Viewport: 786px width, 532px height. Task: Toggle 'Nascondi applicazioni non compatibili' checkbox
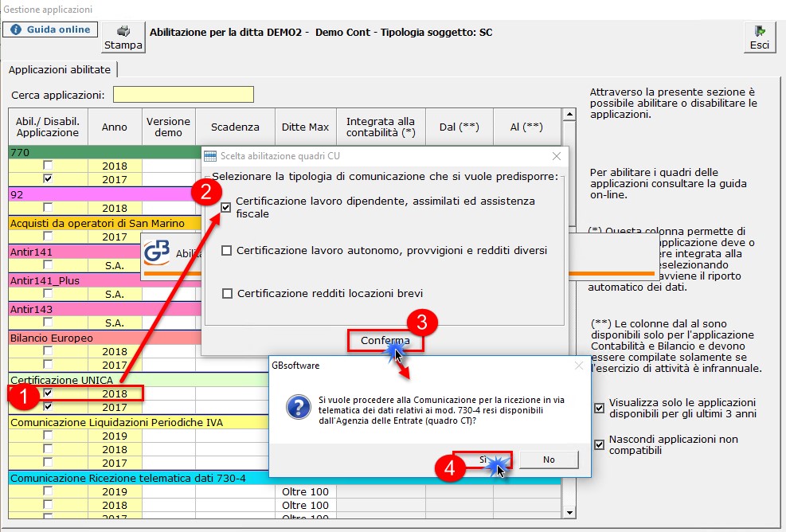coord(599,444)
